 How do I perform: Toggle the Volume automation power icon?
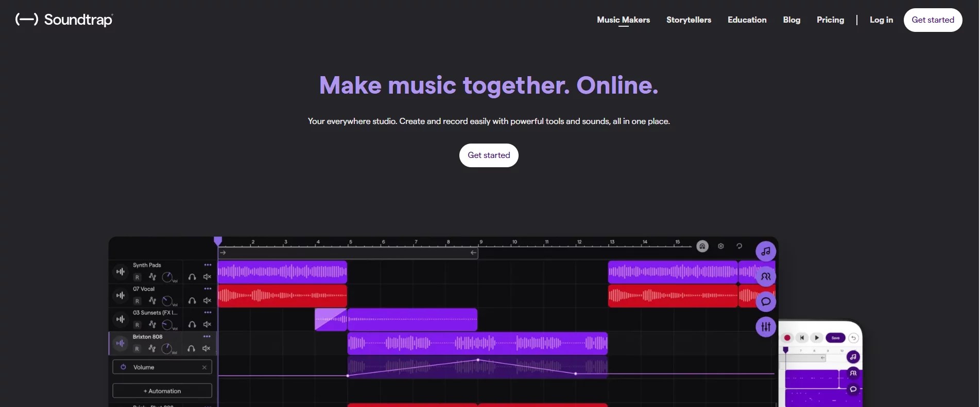tap(123, 367)
